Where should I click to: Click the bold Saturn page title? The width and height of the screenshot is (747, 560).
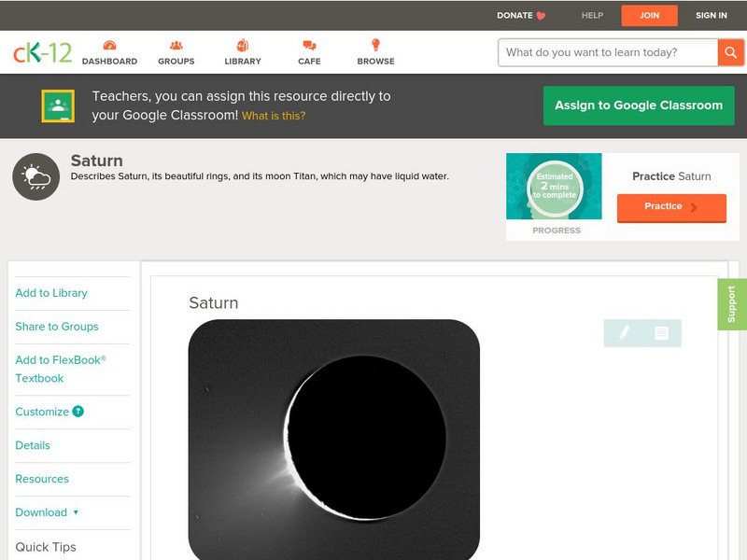tap(97, 161)
